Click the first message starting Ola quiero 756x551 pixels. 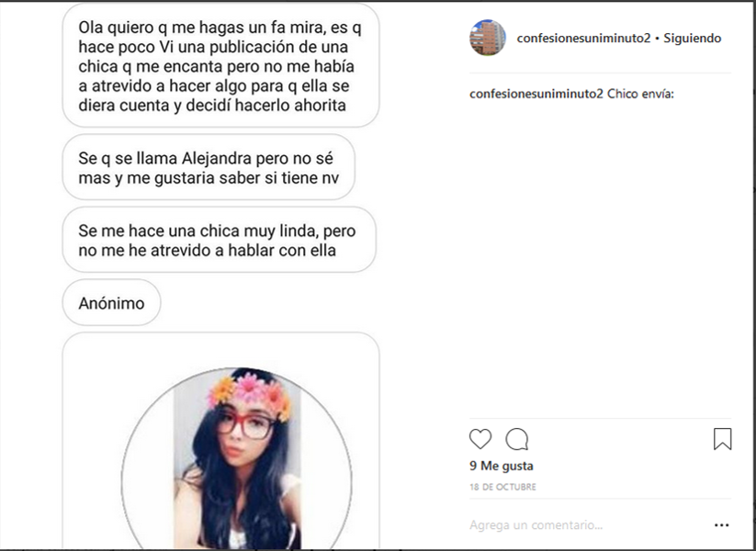220,65
